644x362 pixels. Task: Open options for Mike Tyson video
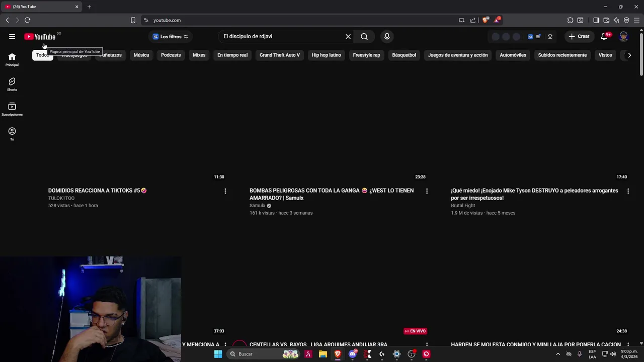click(x=628, y=191)
